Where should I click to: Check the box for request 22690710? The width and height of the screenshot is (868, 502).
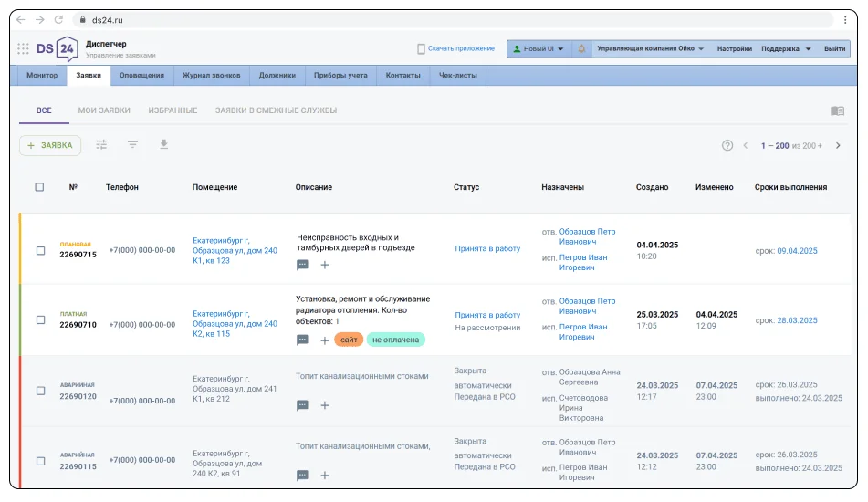(40, 319)
